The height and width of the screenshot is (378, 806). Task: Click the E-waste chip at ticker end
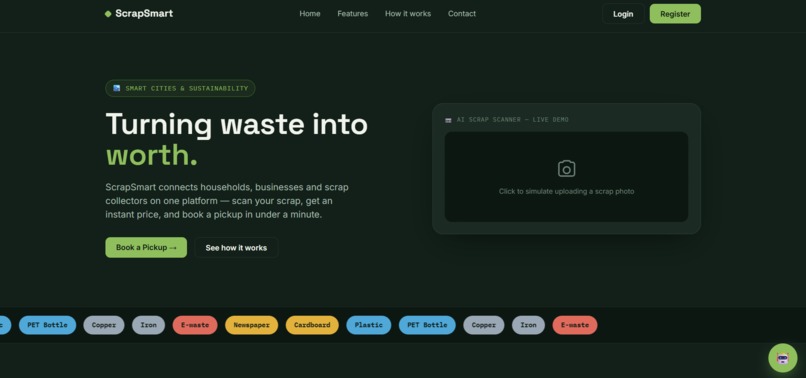tap(575, 325)
